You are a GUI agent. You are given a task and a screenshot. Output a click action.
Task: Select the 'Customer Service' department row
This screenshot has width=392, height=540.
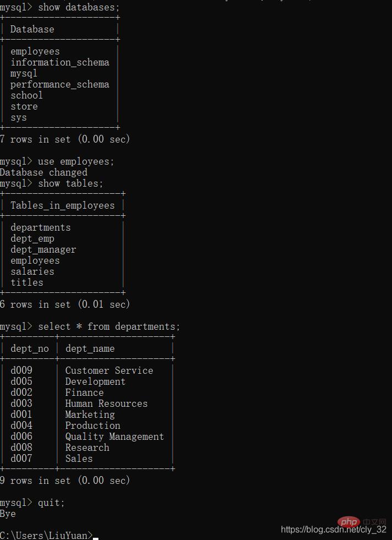click(x=109, y=370)
